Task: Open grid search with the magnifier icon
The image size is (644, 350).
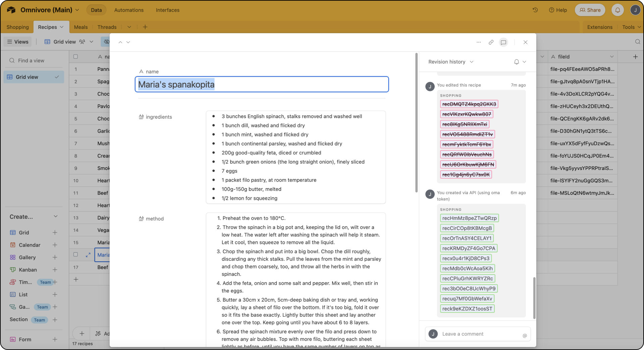Action: click(x=638, y=42)
